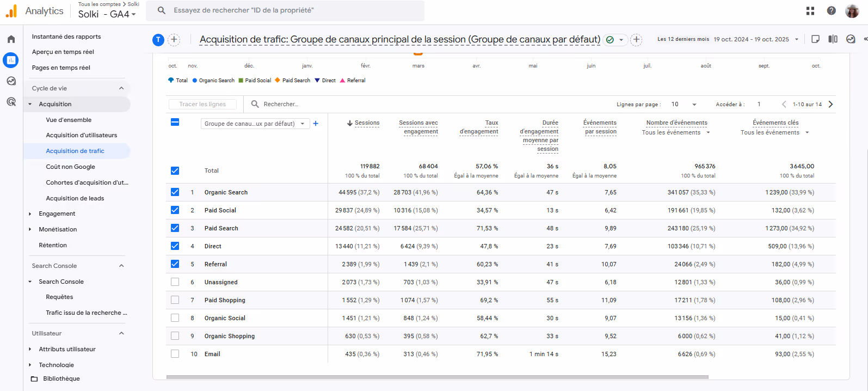Viewport: 868px width, 391px height.
Task: Click the Tracer les lignes button
Action: click(202, 104)
